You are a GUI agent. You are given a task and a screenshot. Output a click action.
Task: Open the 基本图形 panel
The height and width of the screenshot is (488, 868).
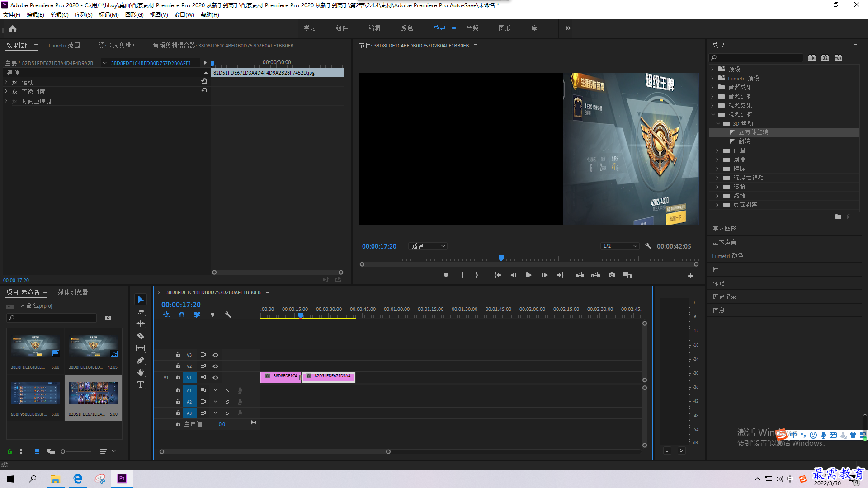pyautogui.click(x=724, y=229)
